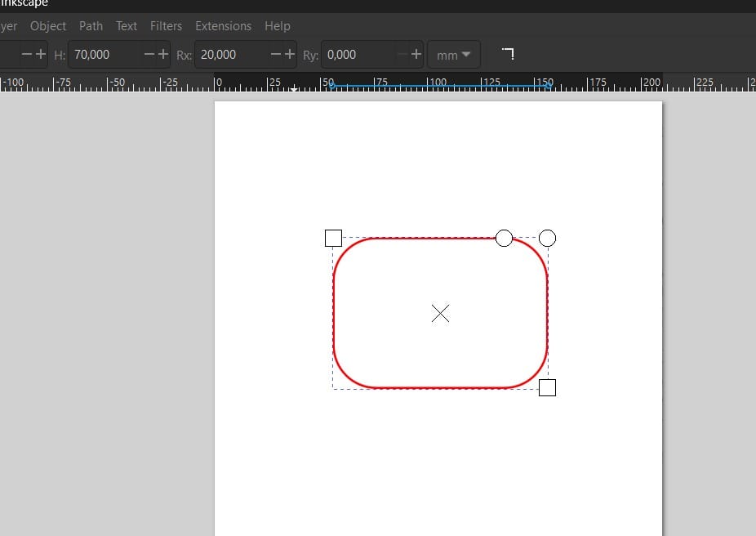Open the Filters menu

(166, 26)
